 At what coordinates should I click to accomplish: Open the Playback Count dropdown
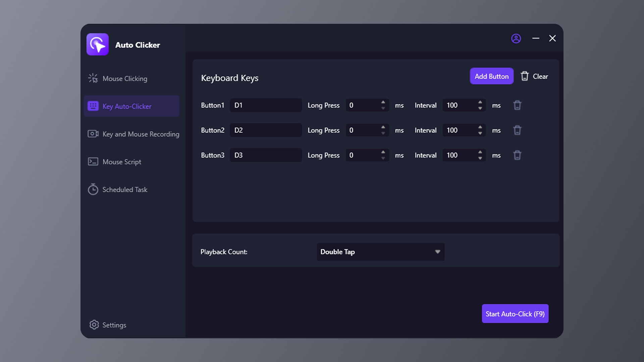pyautogui.click(x=380, y=252)
